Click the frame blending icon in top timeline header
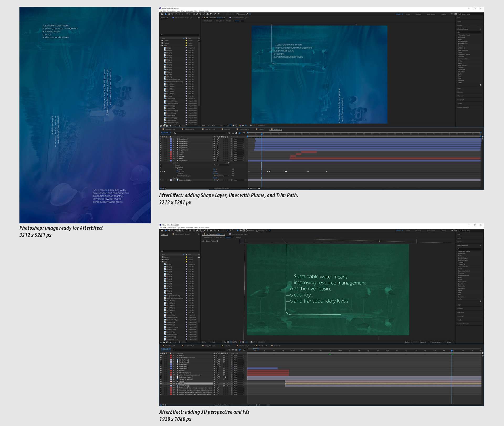 tap(236, 133)
